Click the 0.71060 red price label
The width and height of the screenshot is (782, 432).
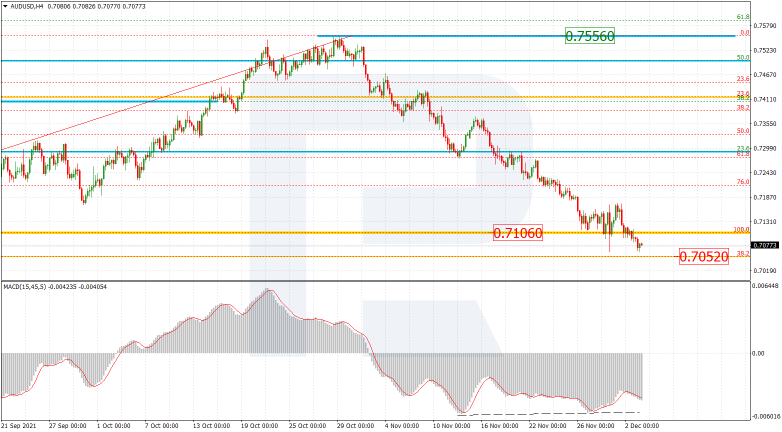(x=517, y=233)
